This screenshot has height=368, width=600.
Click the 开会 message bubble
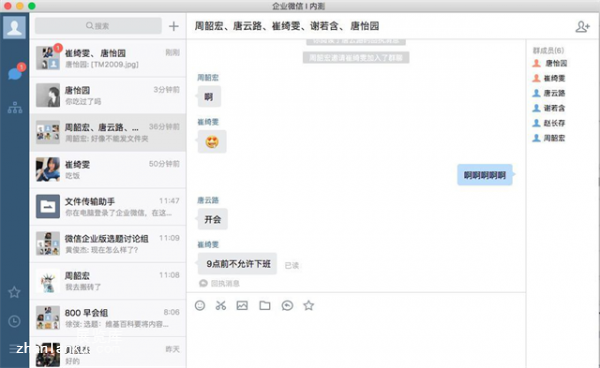click(x=212, y=219)
